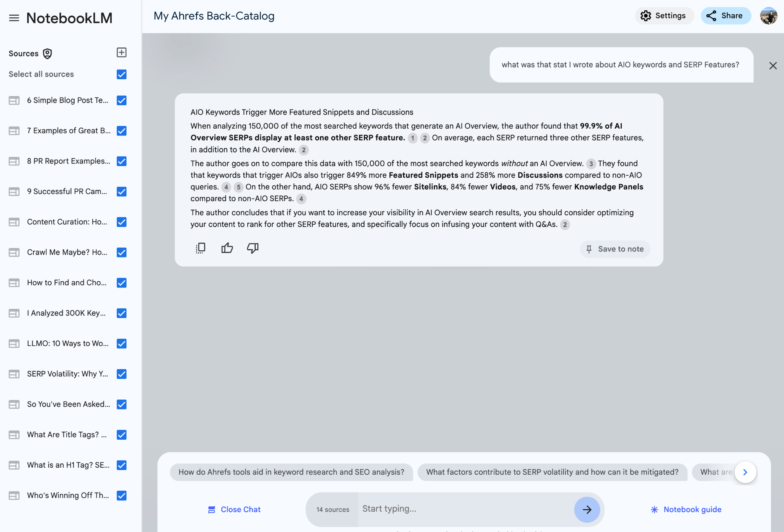The image size is (784, 532).
Task: Open the navigation hamburger menu
Action: [x=13, y=17]
